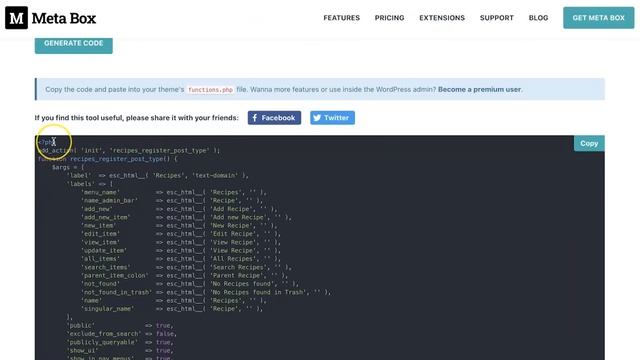Screen dimensions: 640x360
Task: Click the Meta Box logo icon
Action: click(16, 18)
